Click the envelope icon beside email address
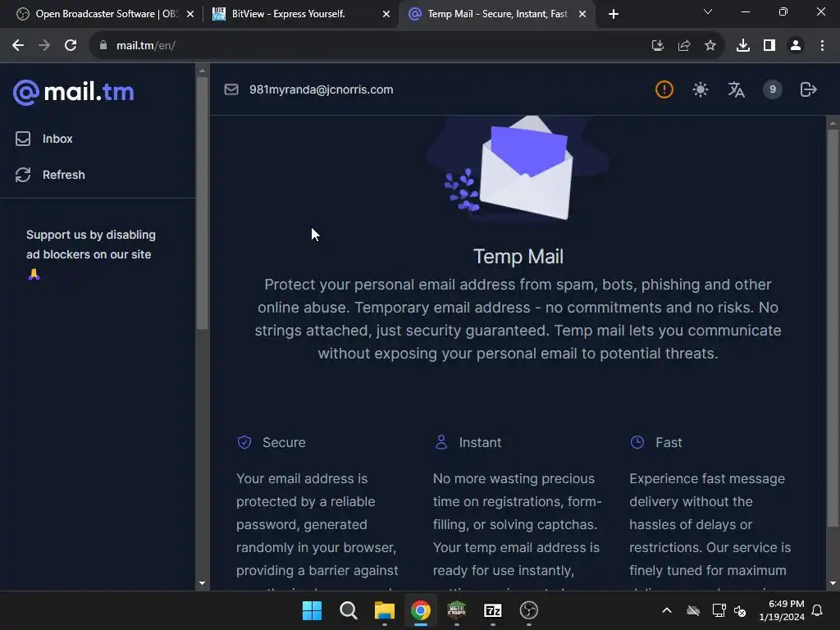Screen dimensions: 840x630 231,89
